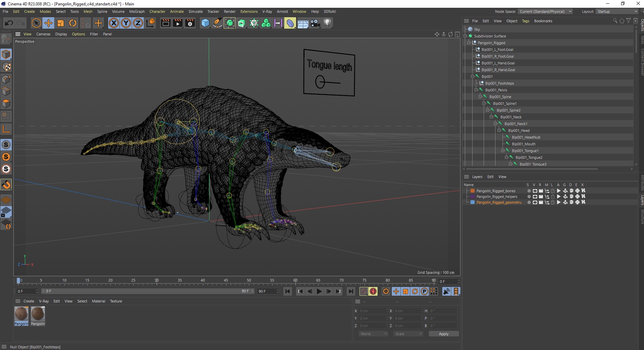The width and height of the screenshot is (644, 350).
Task: Collapse Bip001_Pelvis tree node
Action: point(476,90)
